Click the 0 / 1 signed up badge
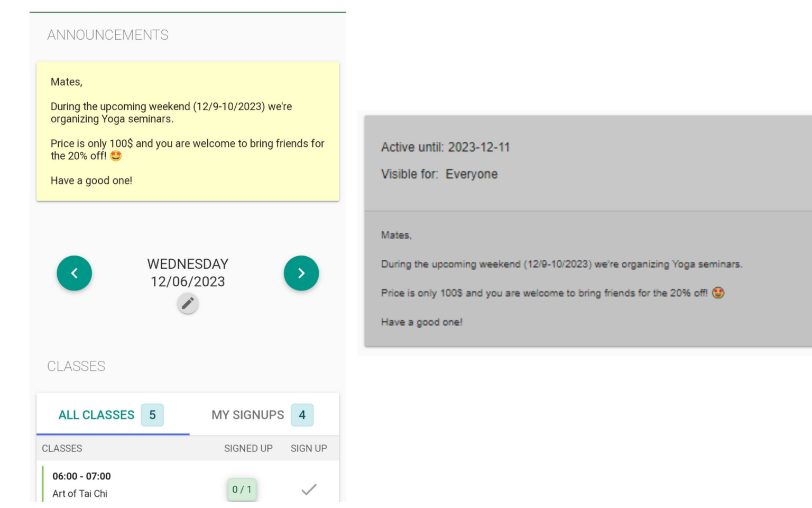 [242, 489]
